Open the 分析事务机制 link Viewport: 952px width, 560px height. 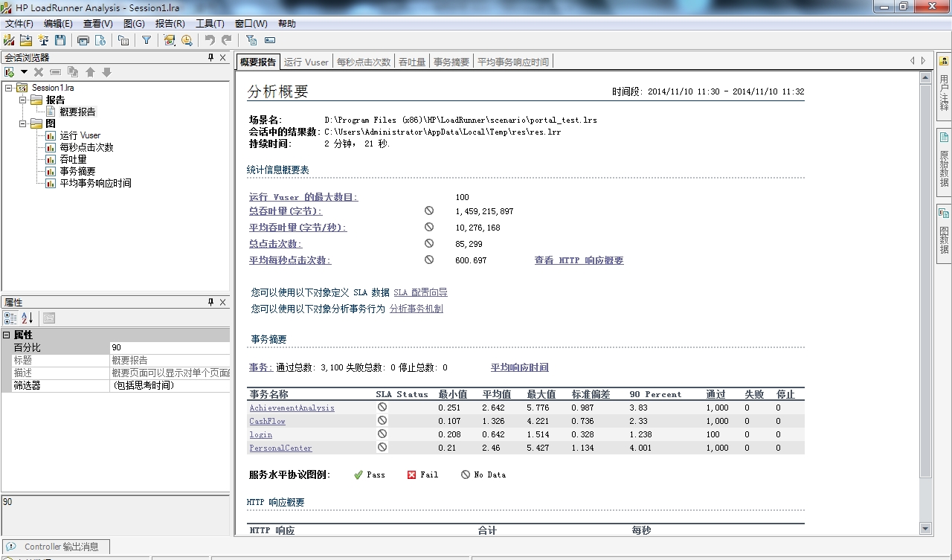point(416,309)
